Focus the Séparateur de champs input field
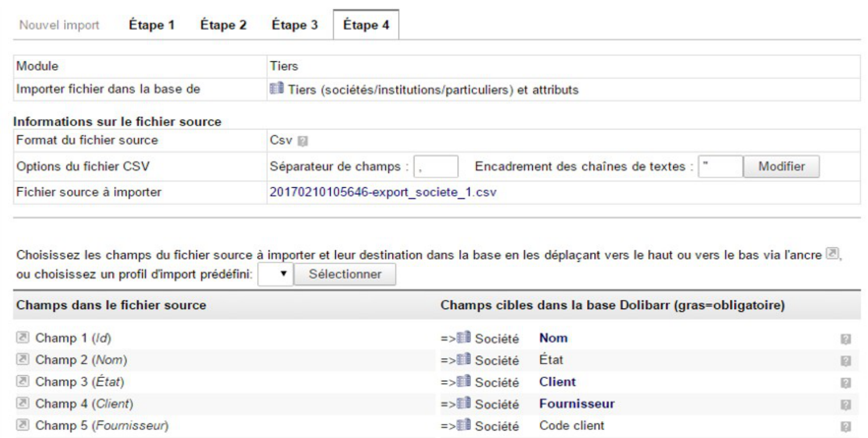The height and width of the screenshot is (438, 868). tap(436, 166)
